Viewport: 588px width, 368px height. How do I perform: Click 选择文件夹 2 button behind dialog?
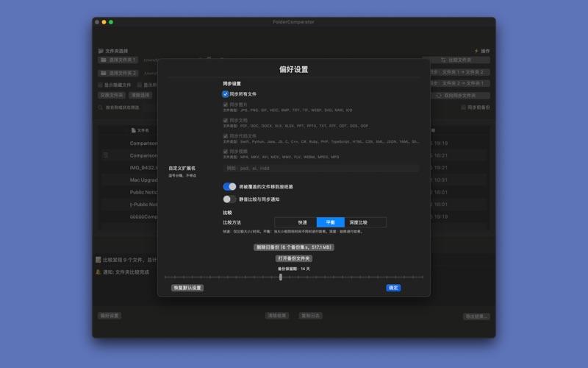click(x=118, y=73)
